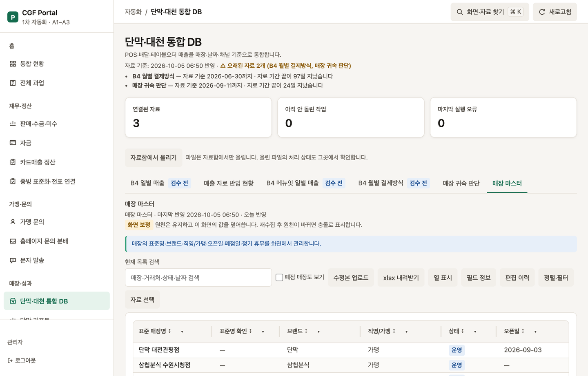Switch to the B4 월별 결제방식 tab
Image resolution: width=588 pixels, height=376 pixels.
pyautogui.click(x=394, y=183)
